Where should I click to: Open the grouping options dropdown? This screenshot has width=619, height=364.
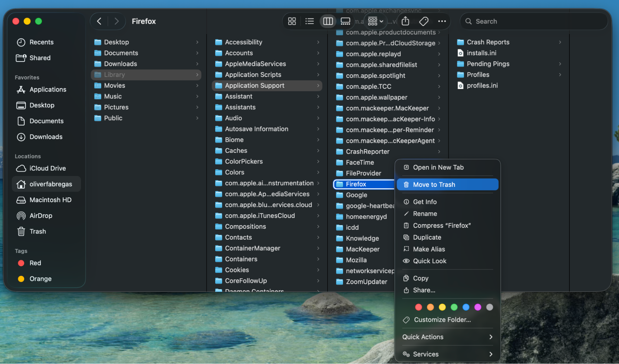point(375,21)
